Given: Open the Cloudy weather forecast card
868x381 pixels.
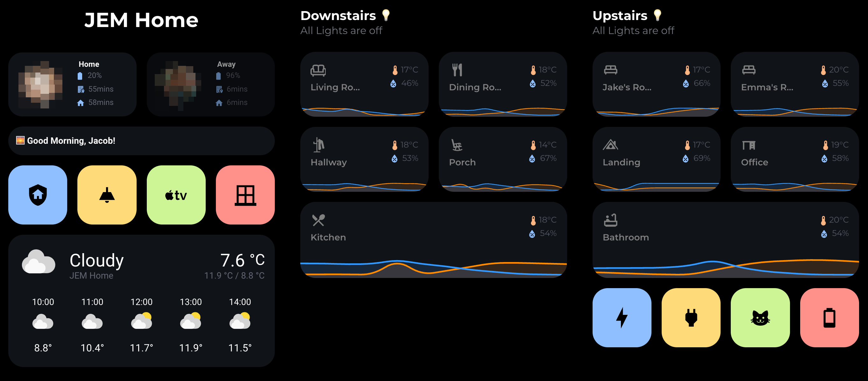Looking at the screenshot, I should 141,300.
